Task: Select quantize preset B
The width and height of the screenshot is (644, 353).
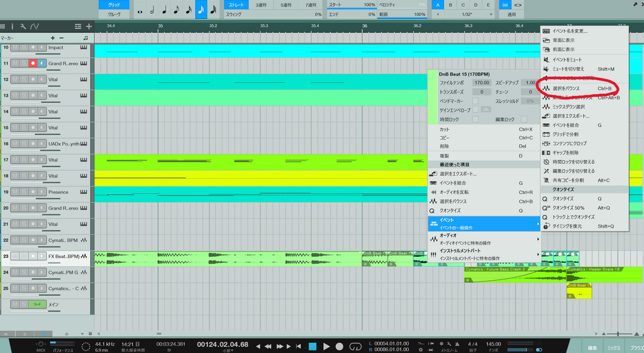Action: 450,5
